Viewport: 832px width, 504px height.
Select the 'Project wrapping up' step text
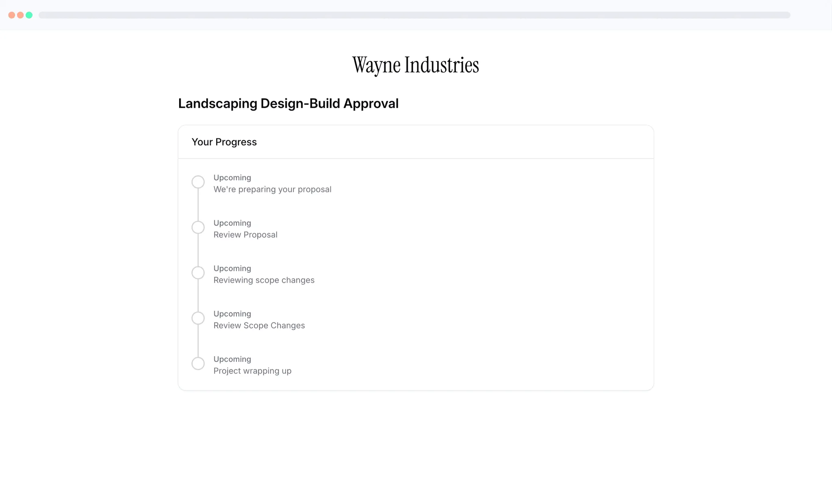[252, 371]
